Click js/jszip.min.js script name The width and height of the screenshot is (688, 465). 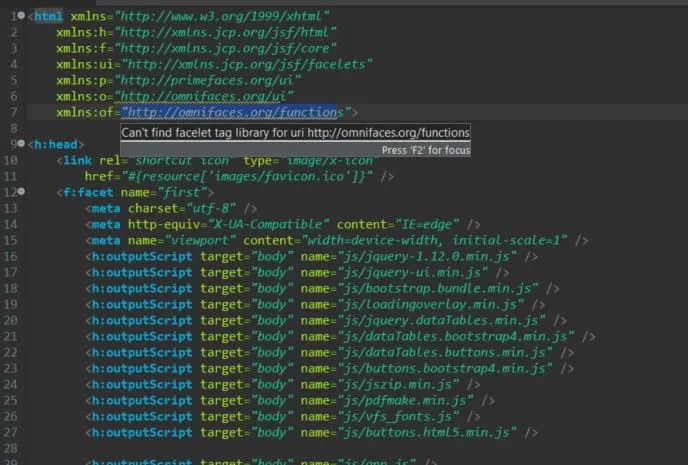(398, 385)
